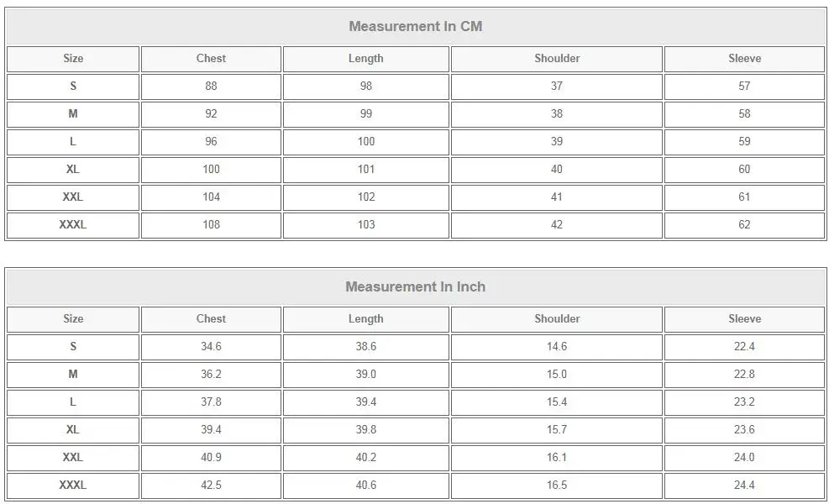Viewport: 829px width, 504px height.
Task: Click length value 39.0 for size M
Action: pyautogui.click(x=366, y=375)
